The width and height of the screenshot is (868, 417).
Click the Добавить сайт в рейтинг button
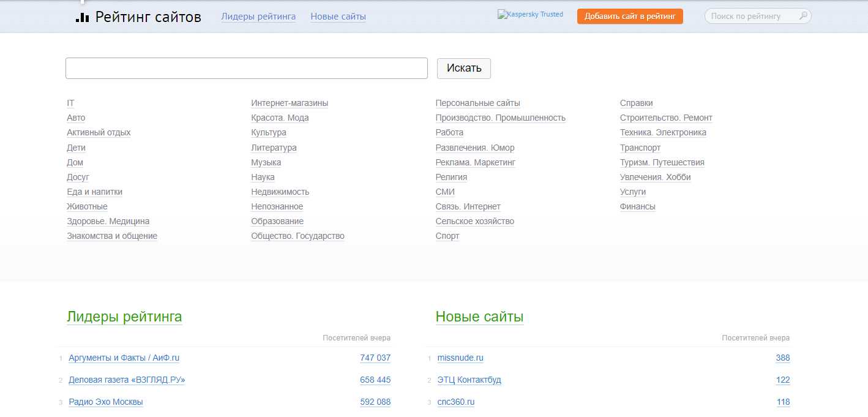pos(629,16)
